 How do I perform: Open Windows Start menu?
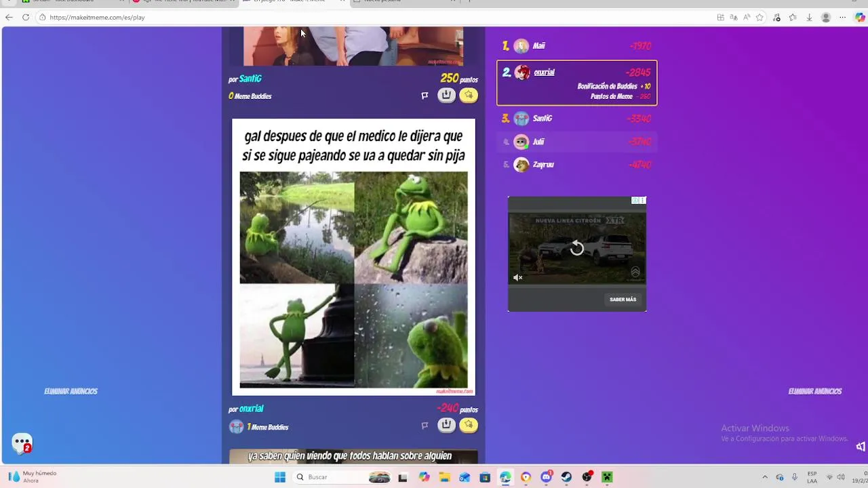pyautogui.click(x=280, y=477)
